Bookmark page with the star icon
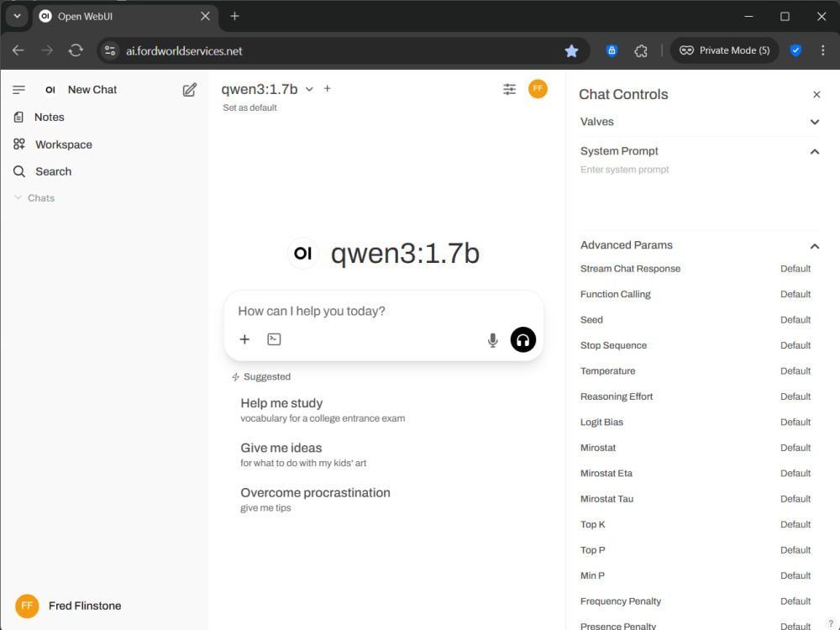 571,51
